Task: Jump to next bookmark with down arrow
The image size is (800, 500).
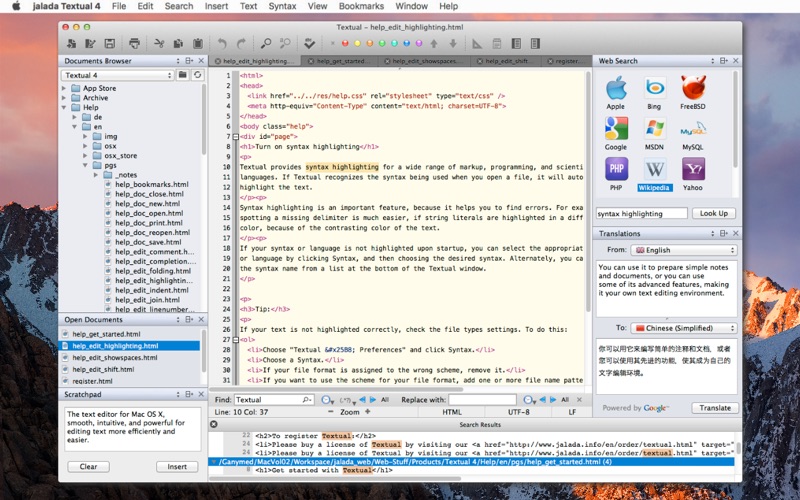Action: click(x=453, y=43)
